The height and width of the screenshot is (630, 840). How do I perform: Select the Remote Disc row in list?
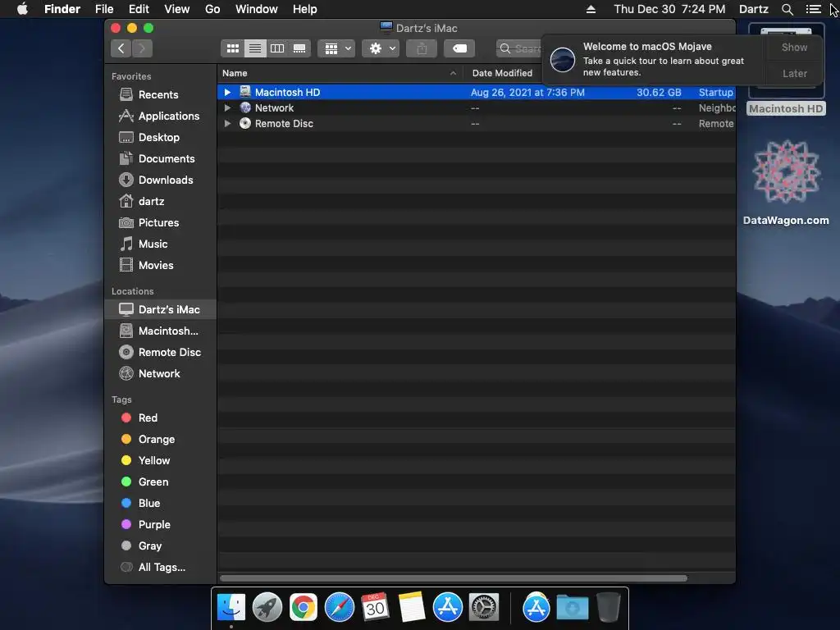click(x=476, y=123)
